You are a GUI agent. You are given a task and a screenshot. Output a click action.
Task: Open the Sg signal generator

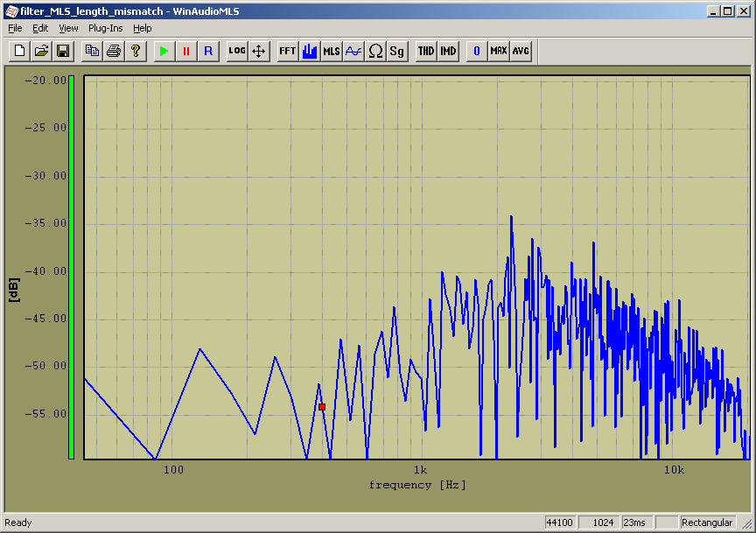click(397, 51)
